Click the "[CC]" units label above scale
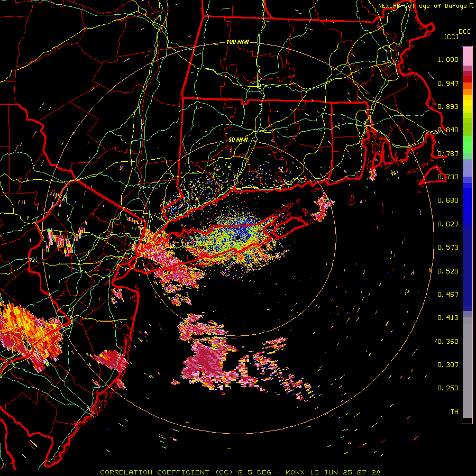This screenshot has height=476, width=476. (x=451, y=36)
